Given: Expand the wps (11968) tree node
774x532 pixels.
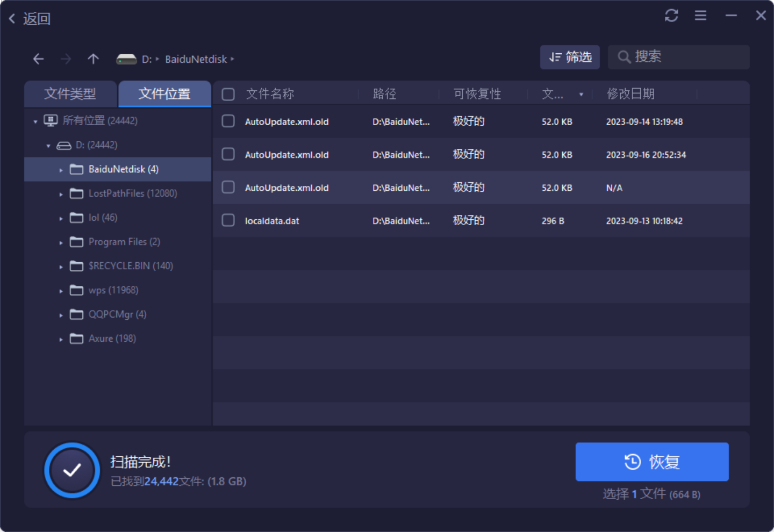Looking at the screenshot, I should click(61, 291).
